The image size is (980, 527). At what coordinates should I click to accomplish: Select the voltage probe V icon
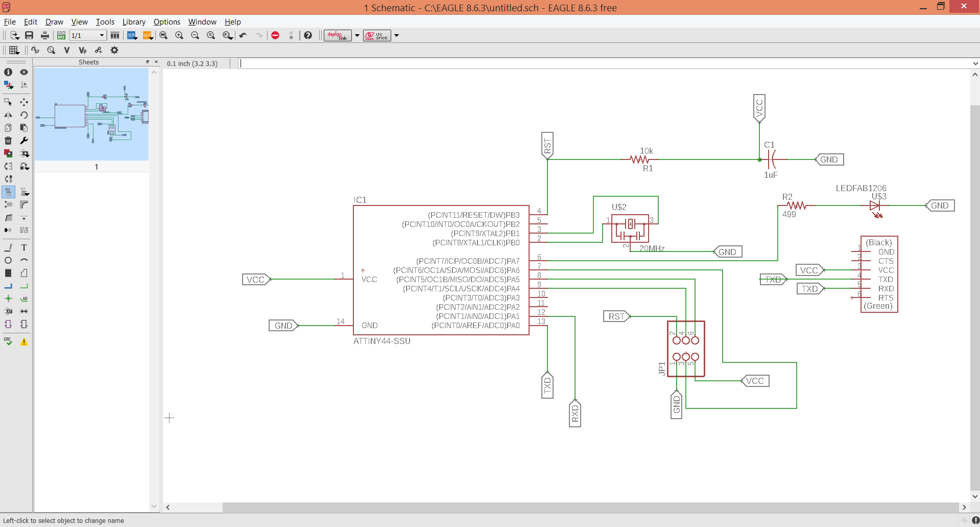pyautogui.click(x=67, y=50)
